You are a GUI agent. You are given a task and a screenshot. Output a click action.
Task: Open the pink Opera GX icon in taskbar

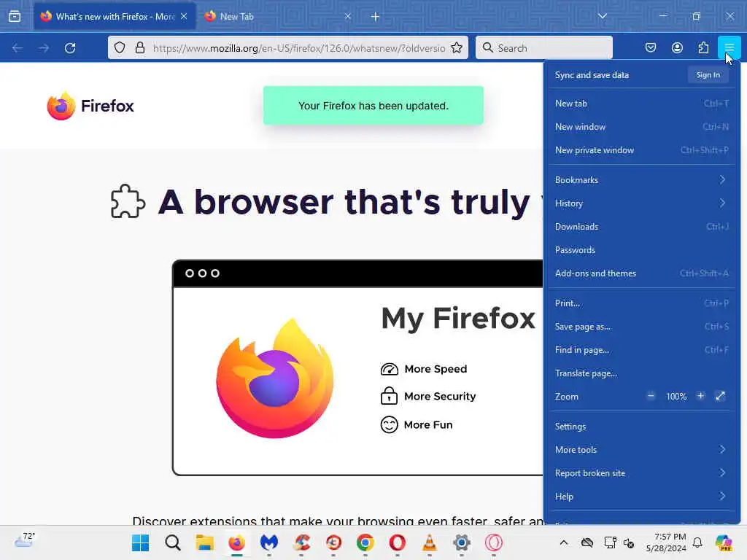[494, 542]
